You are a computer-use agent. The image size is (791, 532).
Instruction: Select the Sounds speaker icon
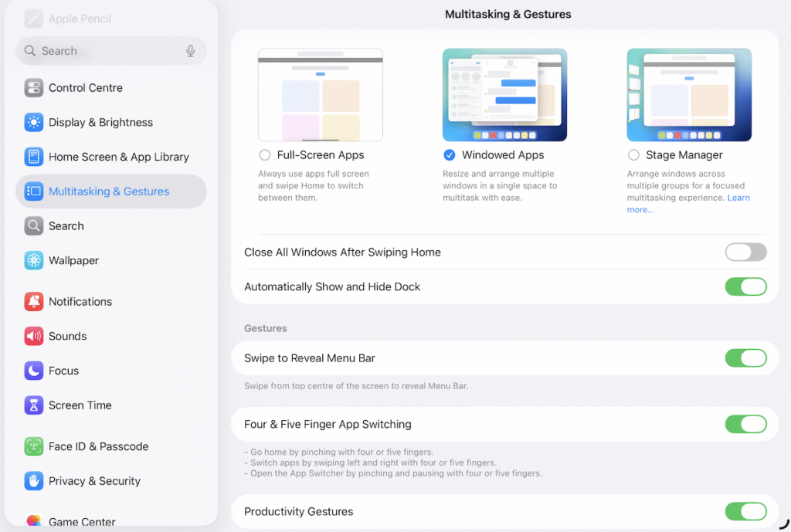pos(34,336)
